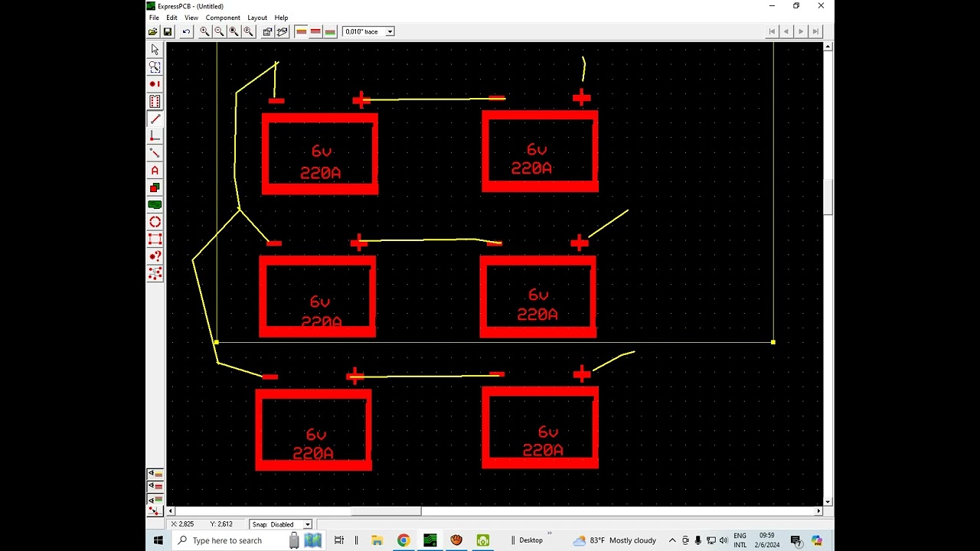Open the Edit menu
The image size is (980, 551).
coord(171,18)
